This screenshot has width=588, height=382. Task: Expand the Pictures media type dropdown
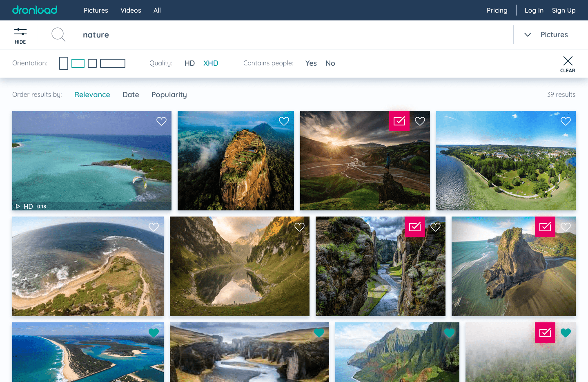tap(546, 35)
